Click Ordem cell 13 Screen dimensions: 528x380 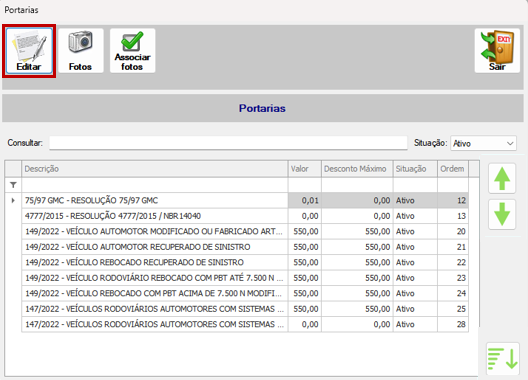453,216
